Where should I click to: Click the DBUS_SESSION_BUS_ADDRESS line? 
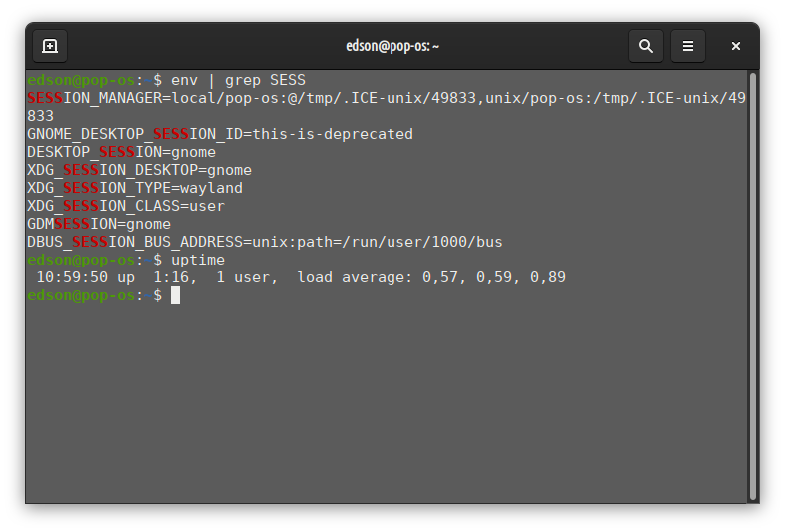pyautogui.click(x=265, y=242)
